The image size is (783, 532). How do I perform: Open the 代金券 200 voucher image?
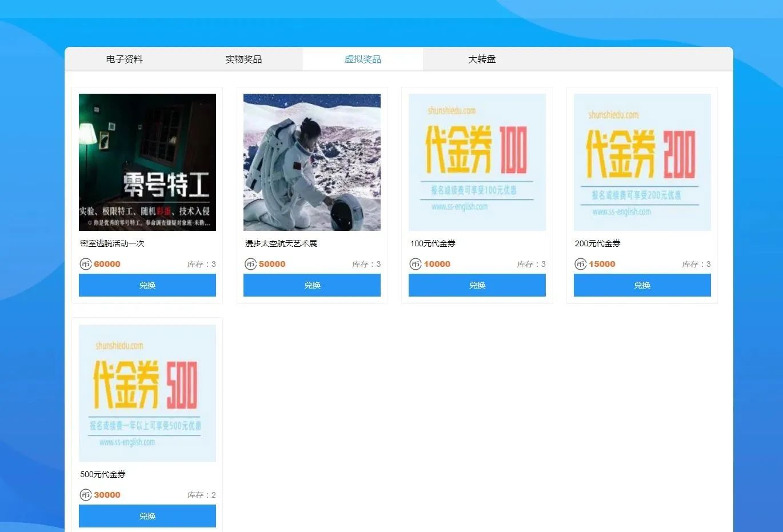[642, 162]
